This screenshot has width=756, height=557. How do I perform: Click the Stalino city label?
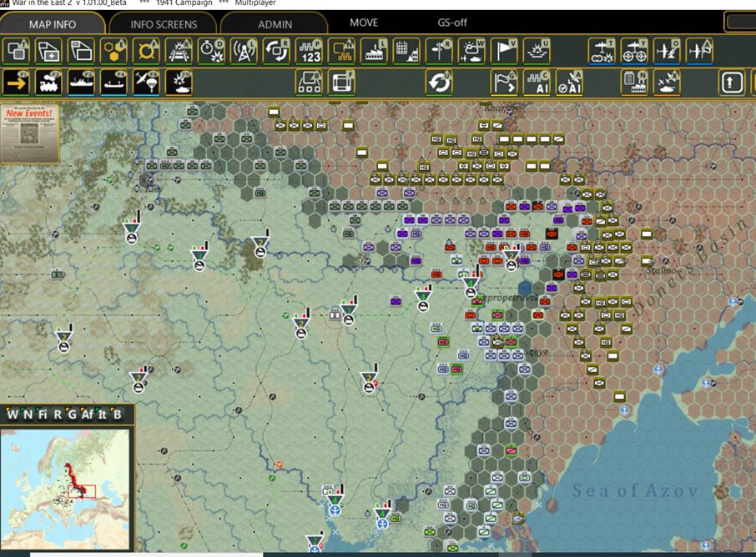tap(661, 270)
